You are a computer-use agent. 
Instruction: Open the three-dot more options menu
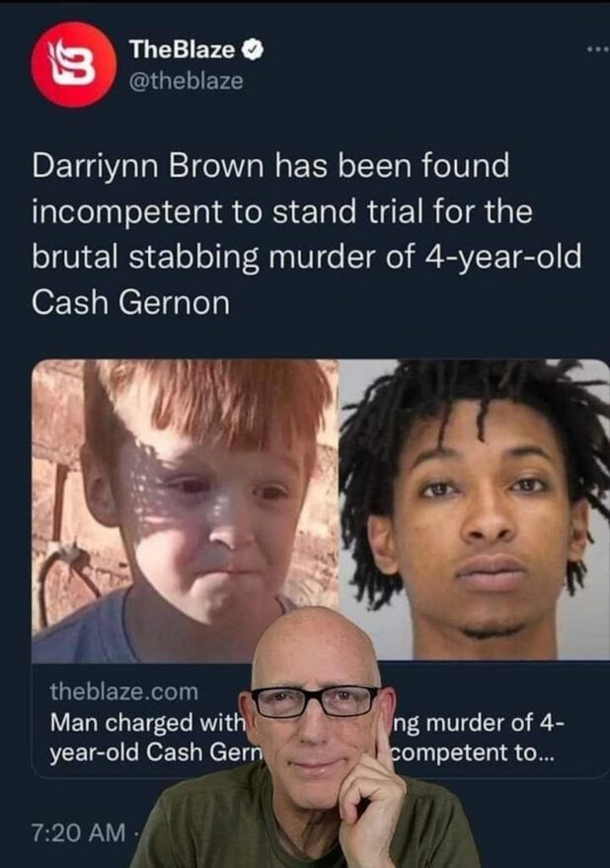[x=598, y=50]
